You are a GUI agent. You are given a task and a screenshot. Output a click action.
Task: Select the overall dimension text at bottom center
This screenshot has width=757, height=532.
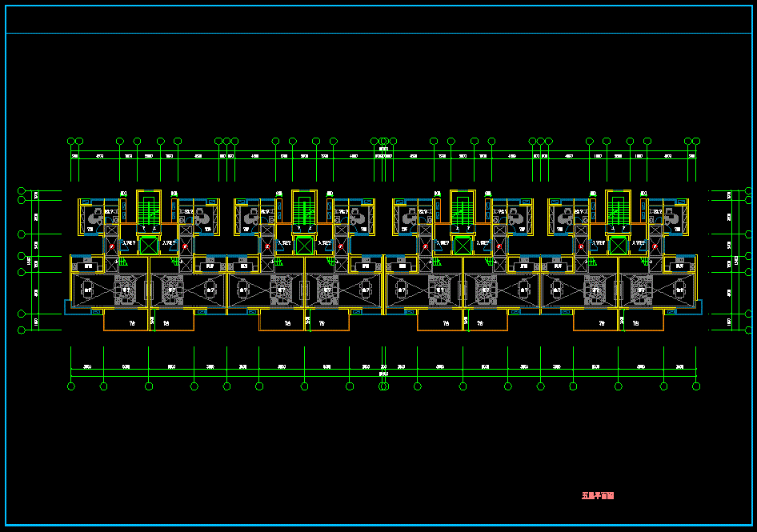(383, 374)
